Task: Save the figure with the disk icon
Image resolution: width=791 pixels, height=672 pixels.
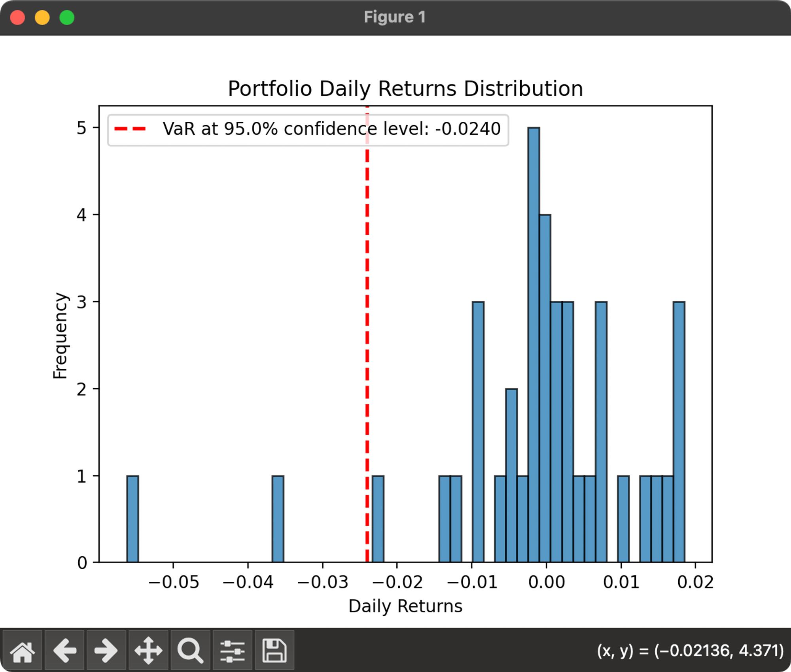Action: (x=274, y=650)
